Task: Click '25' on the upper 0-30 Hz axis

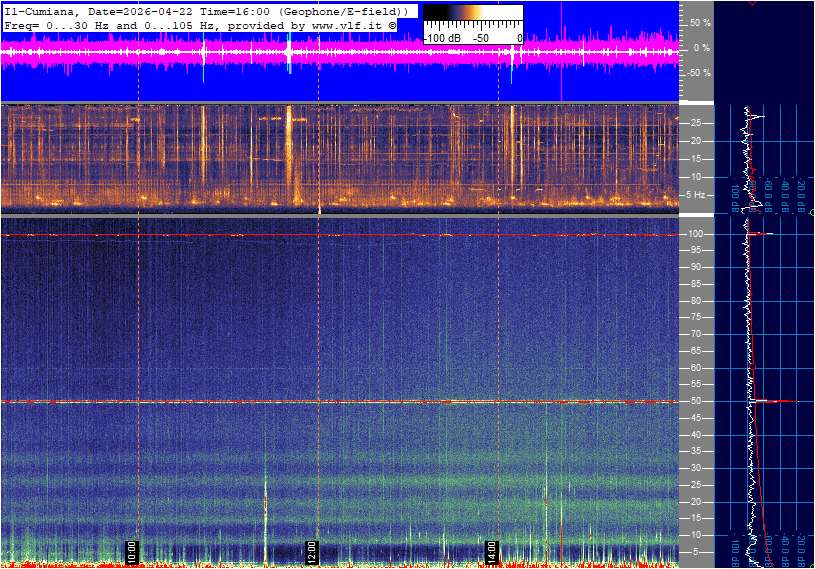Action: point(696,123)
